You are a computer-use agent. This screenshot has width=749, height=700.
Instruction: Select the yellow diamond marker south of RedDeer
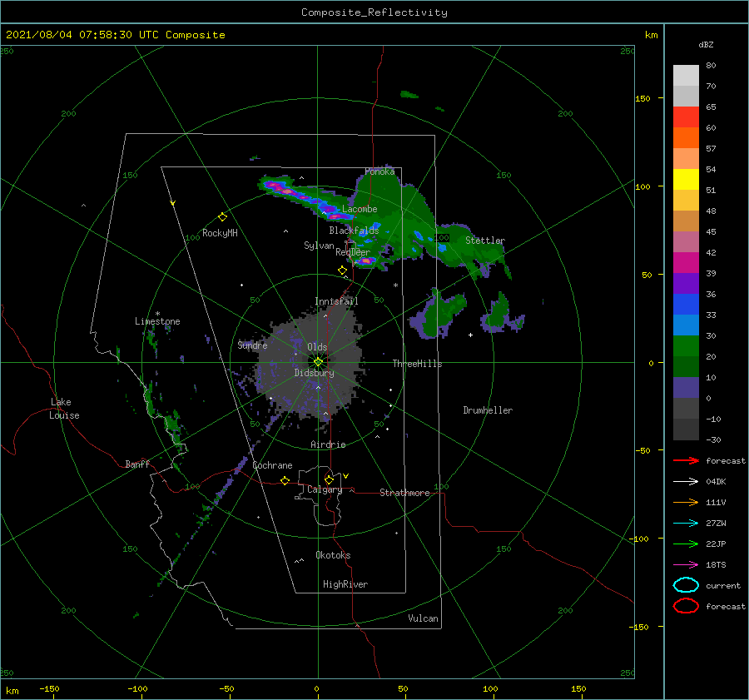point(342,271)
